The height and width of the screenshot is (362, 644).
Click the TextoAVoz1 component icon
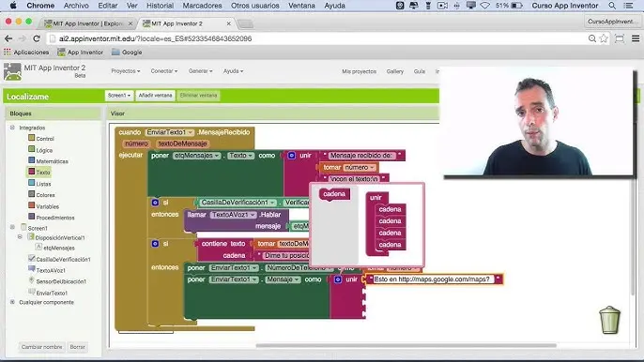32,269
